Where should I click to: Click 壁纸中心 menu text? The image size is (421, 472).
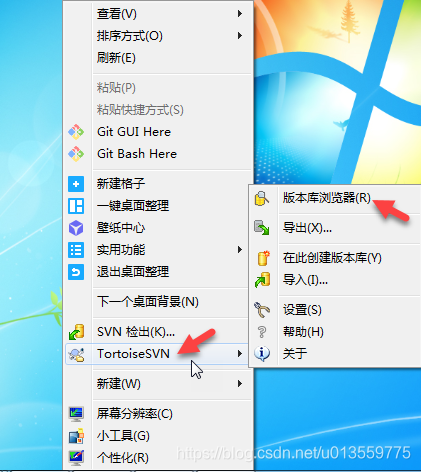point(121,228)
